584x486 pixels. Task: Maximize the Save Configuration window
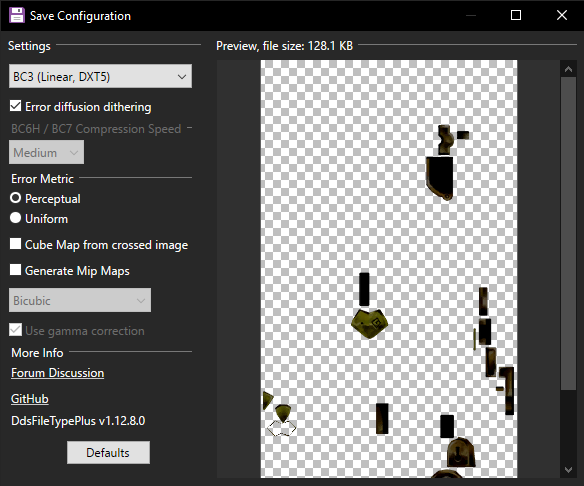pos(516,15)
